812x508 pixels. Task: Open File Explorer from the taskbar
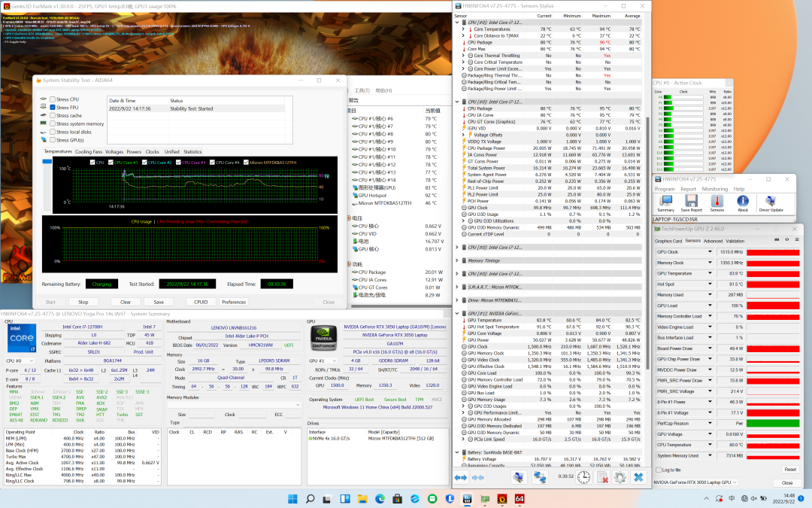coord(362,499)
